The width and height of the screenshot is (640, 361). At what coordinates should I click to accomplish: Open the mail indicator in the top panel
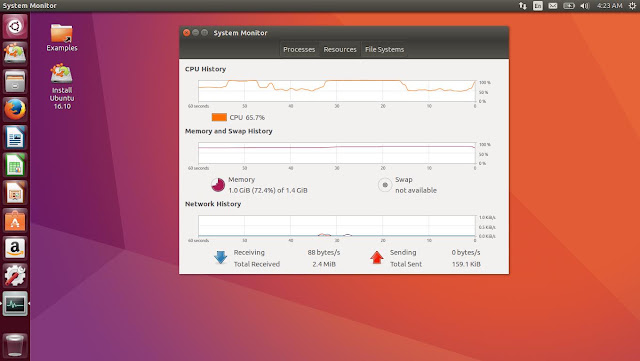click(x=553, y=6)
